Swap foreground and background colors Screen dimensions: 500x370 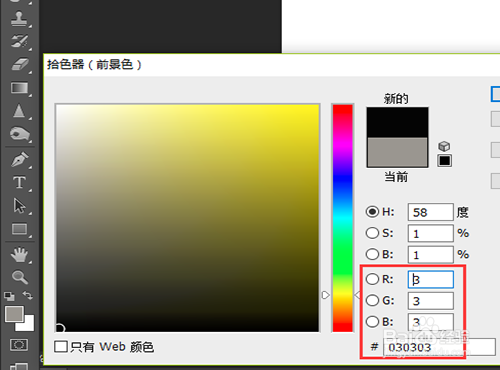point(28,295)
